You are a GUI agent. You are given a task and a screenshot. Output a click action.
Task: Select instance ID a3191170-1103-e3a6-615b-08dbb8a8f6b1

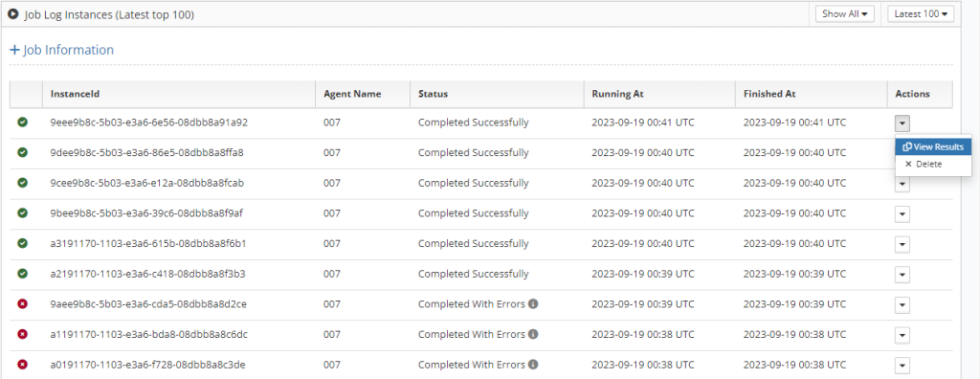[148, 243]
